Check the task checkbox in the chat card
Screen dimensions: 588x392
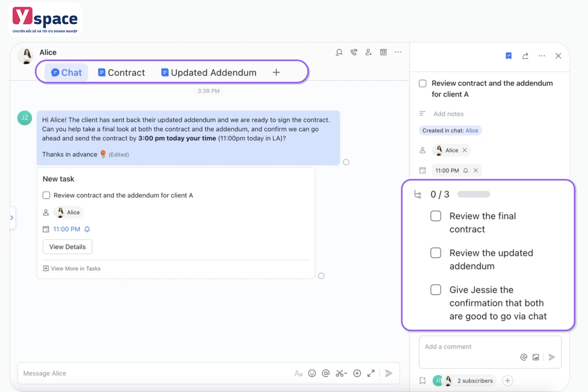click(x=46, y=195)
